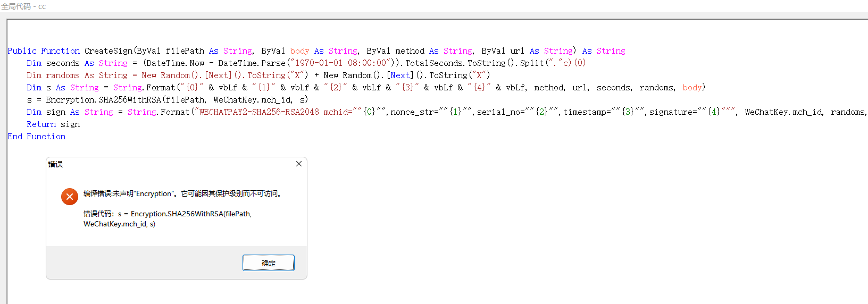The image size is (868, 304).
Task: Click the WECHATPAY2-SHA256-RSA2048 string in code
Action: coord(258,112)
